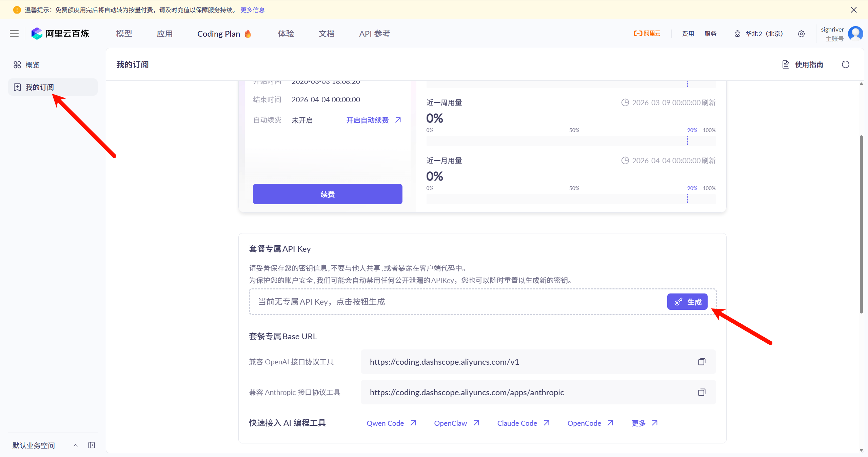Select 我的订阅 in sidebar
The width and height of the screenshot is (868, 457).
coord(53,87)
